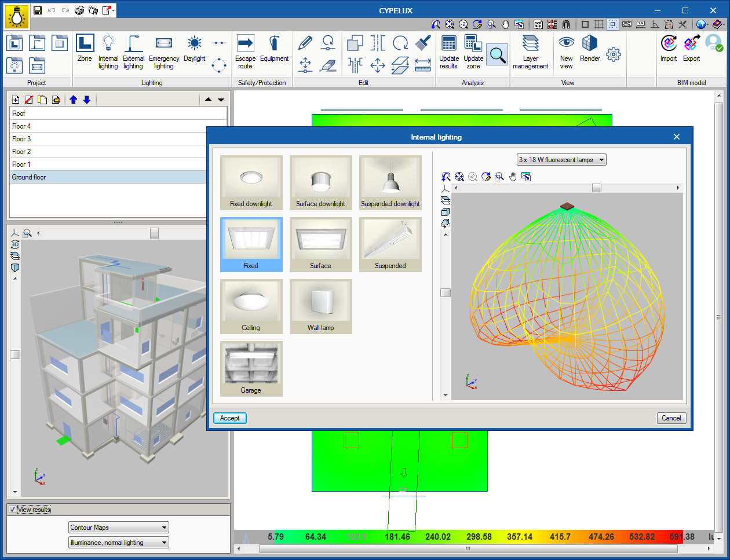Open the export icon dropdown arrow in title bar
Screen dimensions: 730x560
(x=114, y=10)
